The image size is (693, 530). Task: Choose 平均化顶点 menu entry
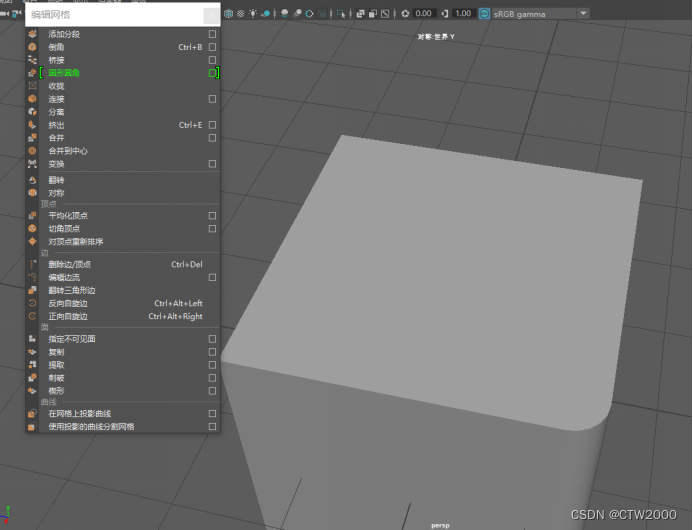68,216
